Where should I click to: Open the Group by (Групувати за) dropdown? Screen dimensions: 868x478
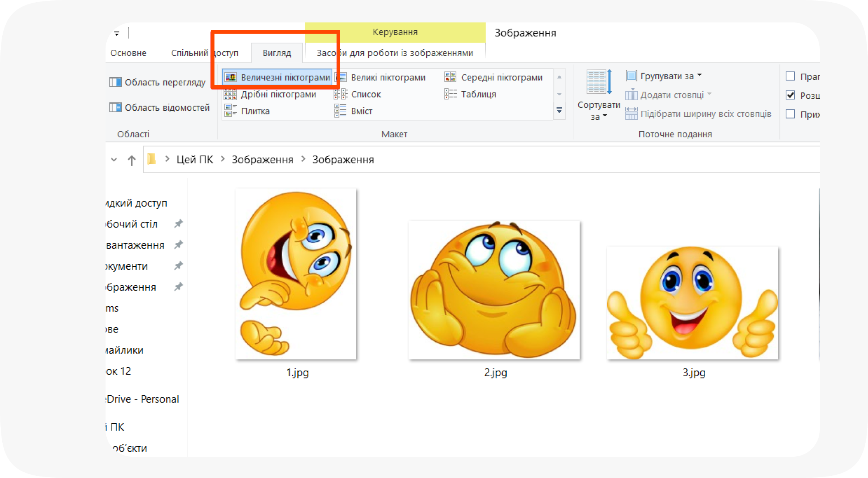[x=664, y=76]
